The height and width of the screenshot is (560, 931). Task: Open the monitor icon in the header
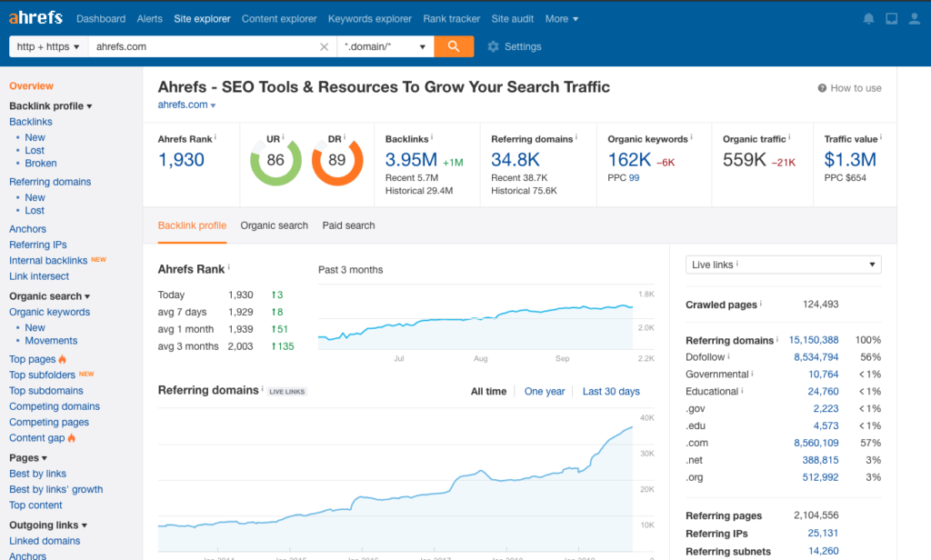892,18
